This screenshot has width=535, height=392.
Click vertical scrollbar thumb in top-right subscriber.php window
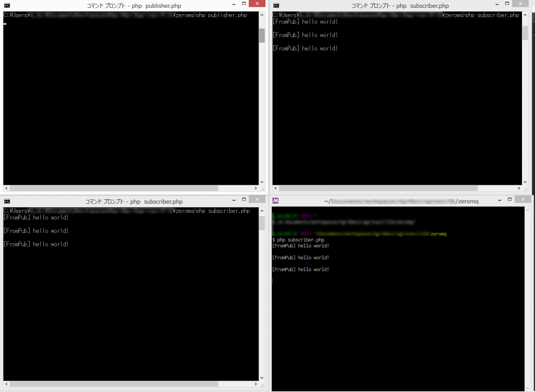(x=525, y=32)
